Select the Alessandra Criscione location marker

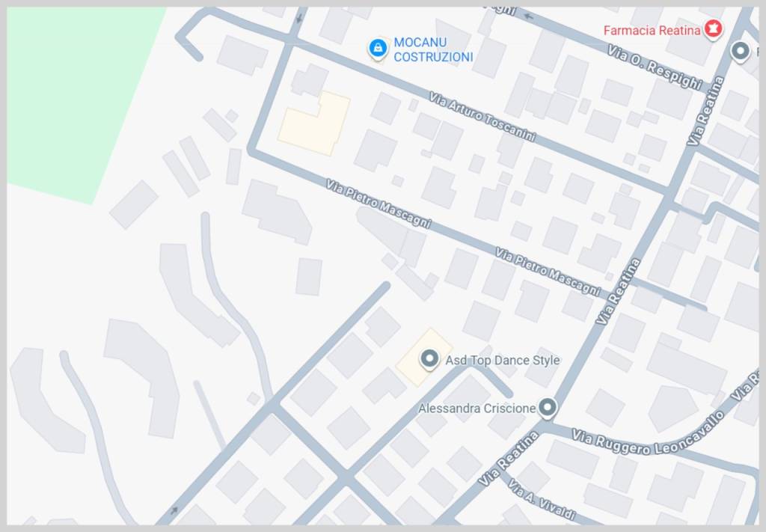pos(547,408)
